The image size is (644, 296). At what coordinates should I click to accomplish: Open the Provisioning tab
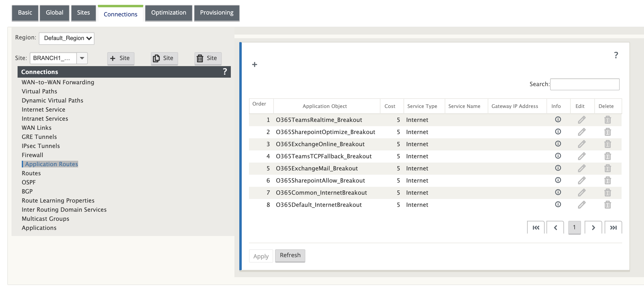tap(217, 13)
